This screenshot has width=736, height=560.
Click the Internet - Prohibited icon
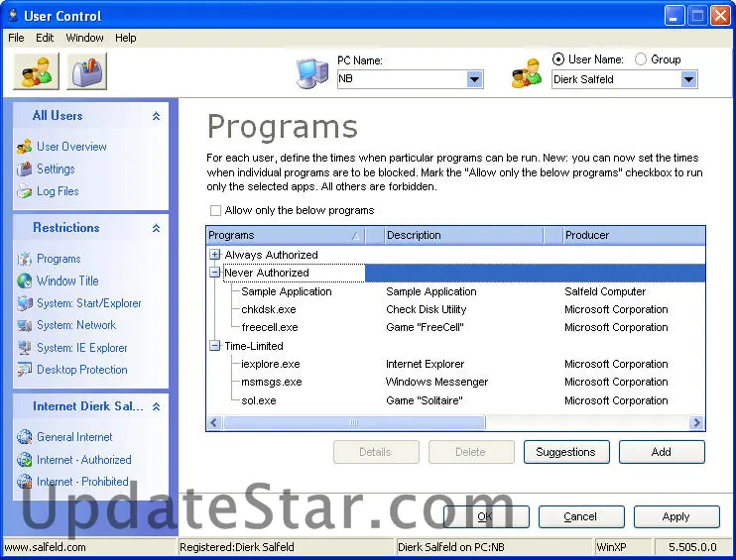(x=25, y=482)
